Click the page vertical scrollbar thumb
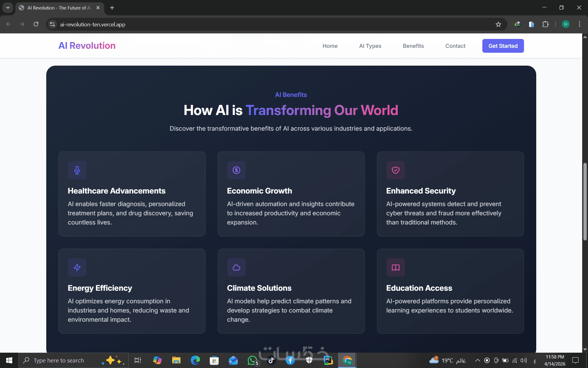The width and height of the screenshot is (588, 368). coord(585,201)
